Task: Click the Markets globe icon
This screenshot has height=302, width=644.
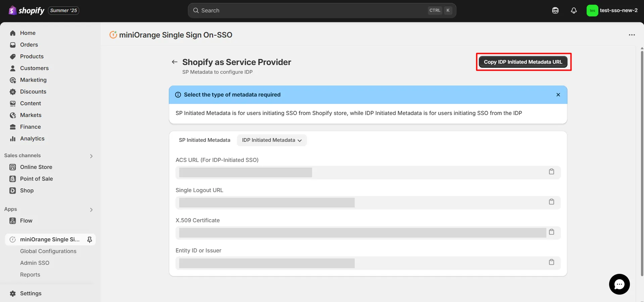Action: pos(13,115)
